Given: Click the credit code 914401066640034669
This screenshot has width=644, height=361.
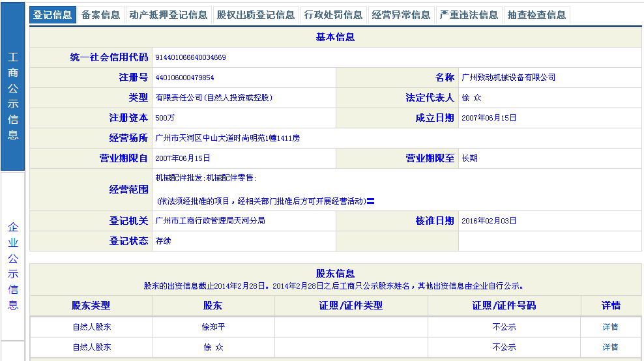Looking at the screenshot, I should click(191, 57).
